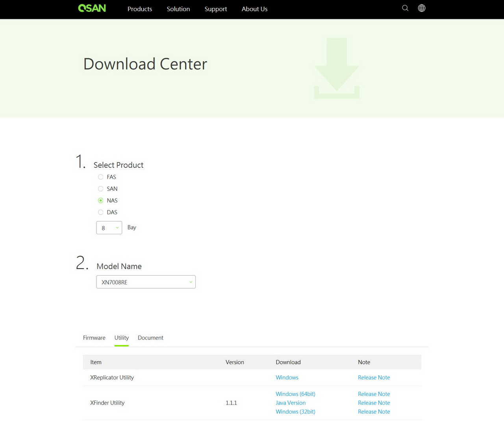Open the Model Name dropdown XN7008RE
The image size is (504, 421).
click(146, 282)
